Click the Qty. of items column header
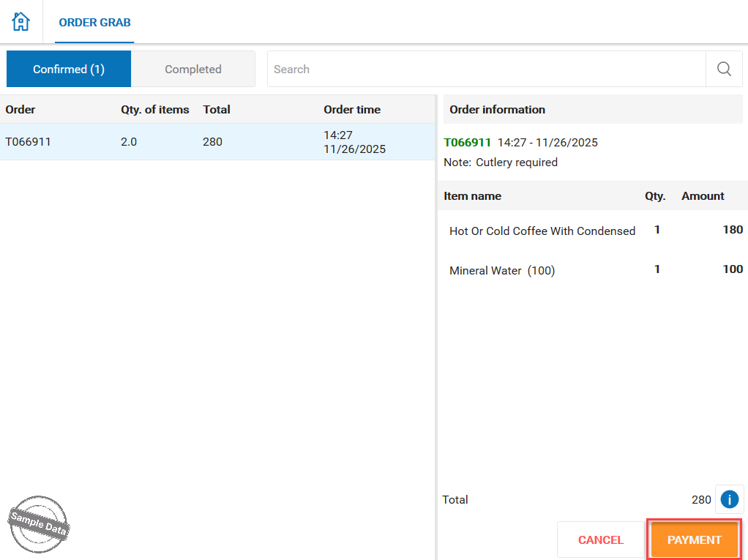 click(154, 110)
